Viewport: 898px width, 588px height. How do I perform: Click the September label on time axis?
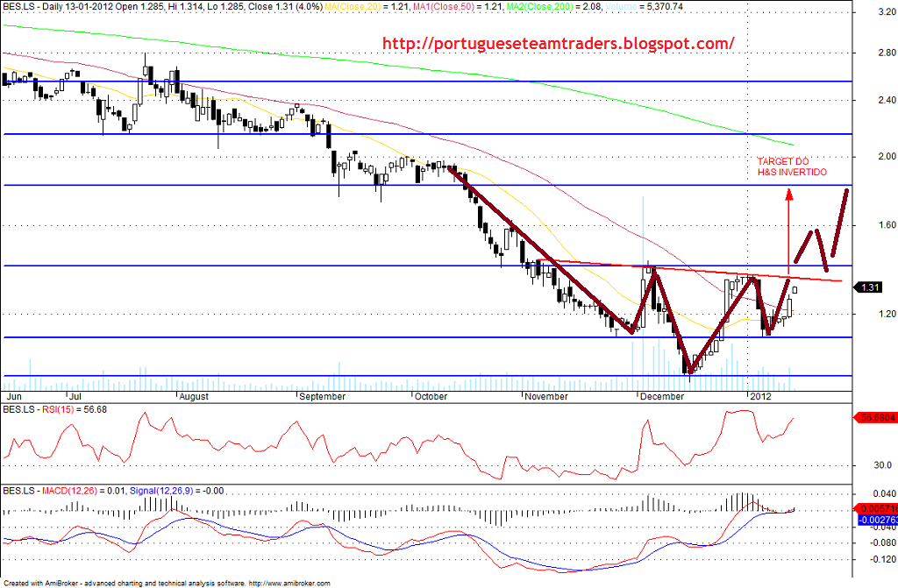(323, 396)
